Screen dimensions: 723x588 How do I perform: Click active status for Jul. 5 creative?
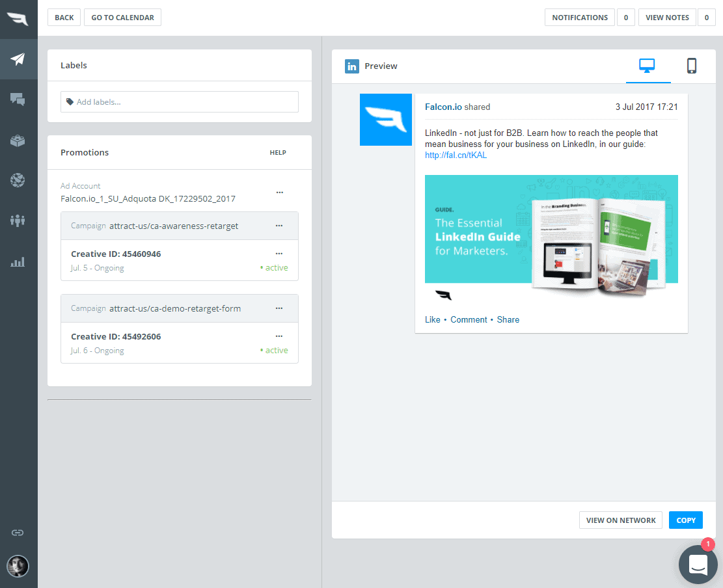point(275,268)
